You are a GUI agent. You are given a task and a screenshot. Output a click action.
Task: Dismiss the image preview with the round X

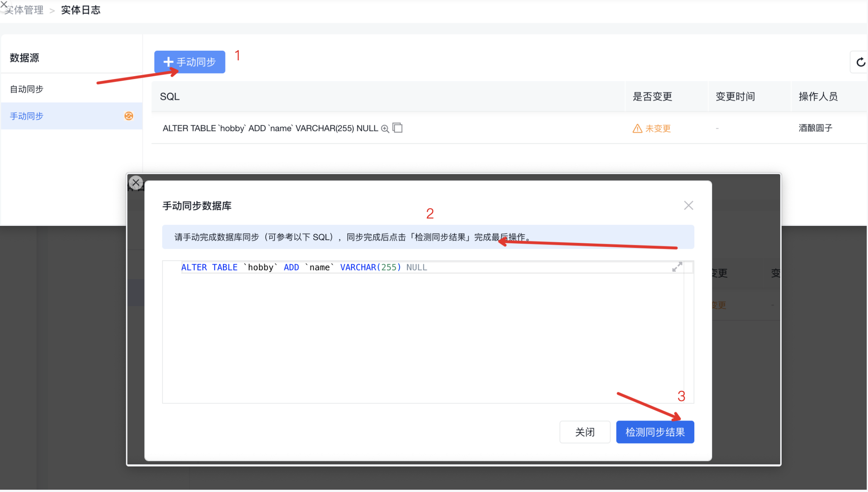pyautogui.click(x=136, y=183)
